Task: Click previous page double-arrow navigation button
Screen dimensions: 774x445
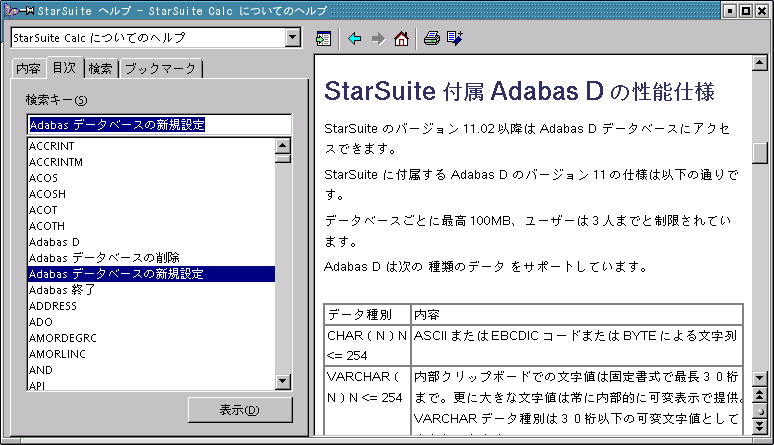Action: pyautogui.click(x=759, y=395)
